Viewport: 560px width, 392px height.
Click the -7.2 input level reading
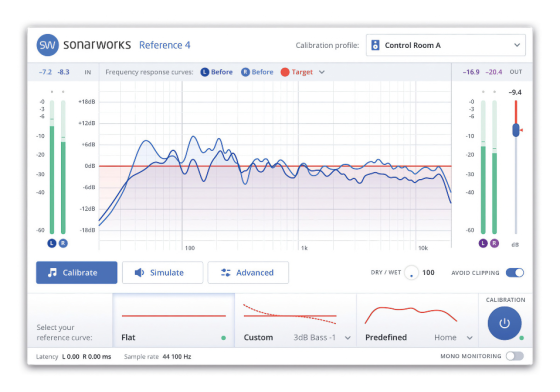pos(45,72)
